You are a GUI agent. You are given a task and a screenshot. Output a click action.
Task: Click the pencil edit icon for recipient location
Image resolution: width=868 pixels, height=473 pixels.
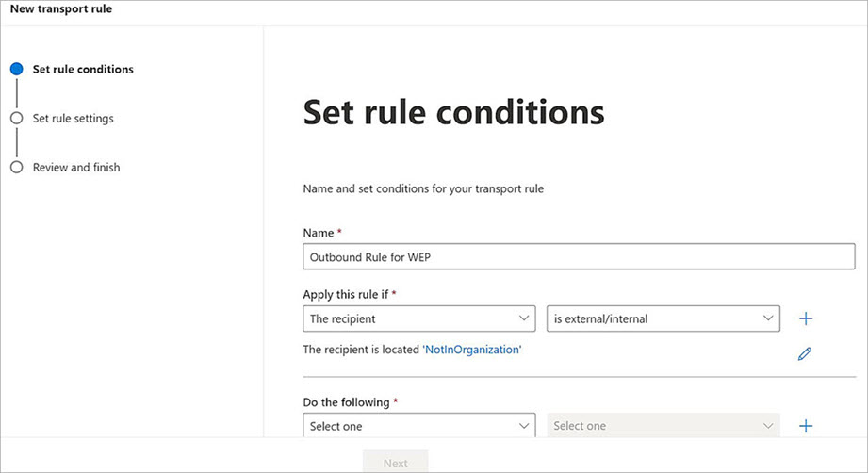point(804,354)
